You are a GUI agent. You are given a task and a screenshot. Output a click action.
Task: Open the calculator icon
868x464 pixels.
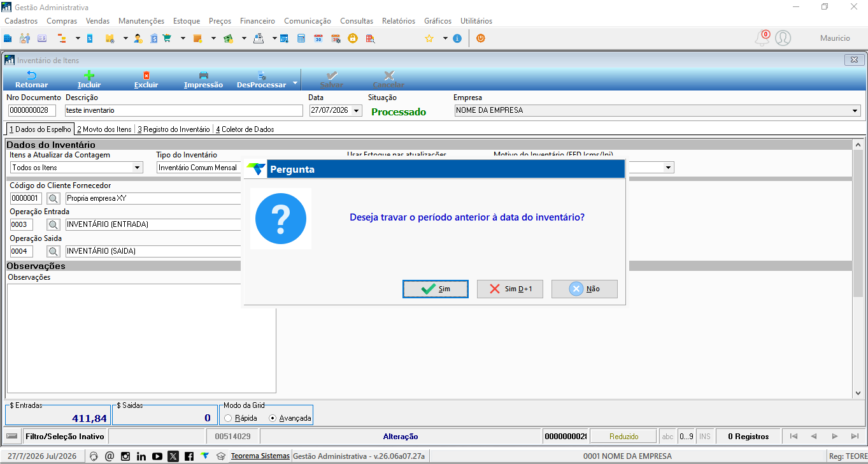(301, 38)
